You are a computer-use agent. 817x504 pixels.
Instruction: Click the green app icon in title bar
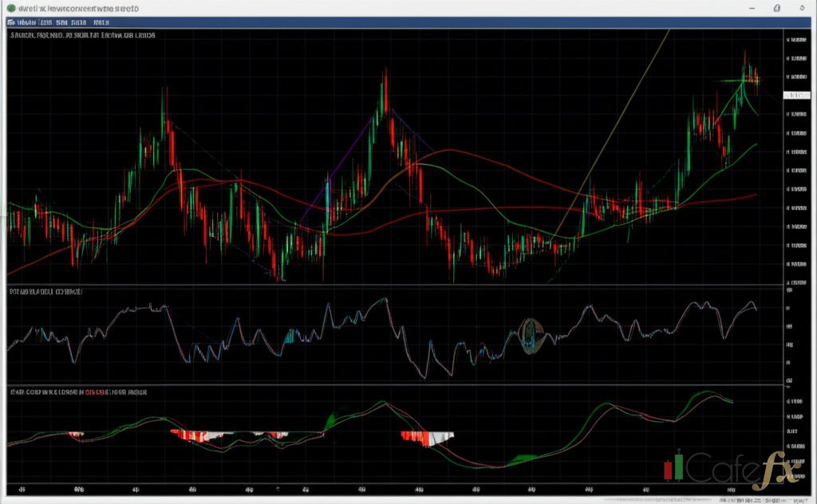point(9,8)
